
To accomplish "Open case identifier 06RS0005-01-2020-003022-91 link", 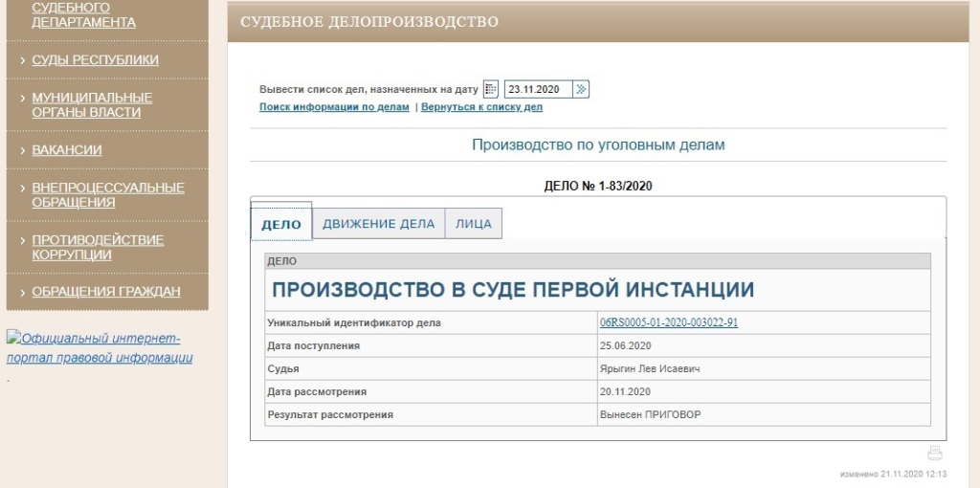I will point(668,322).
